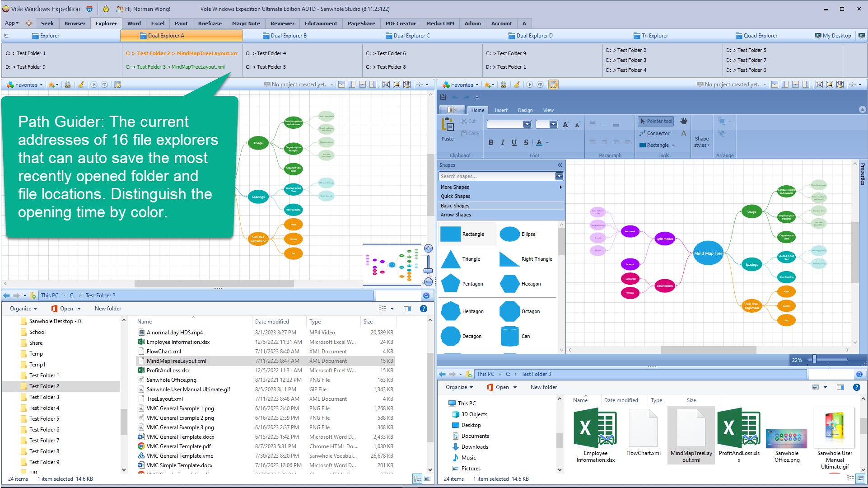Image resolution: width=868 pixels, height=488 pixels.
Task: Click the shrink font icon
Action: 577,125
